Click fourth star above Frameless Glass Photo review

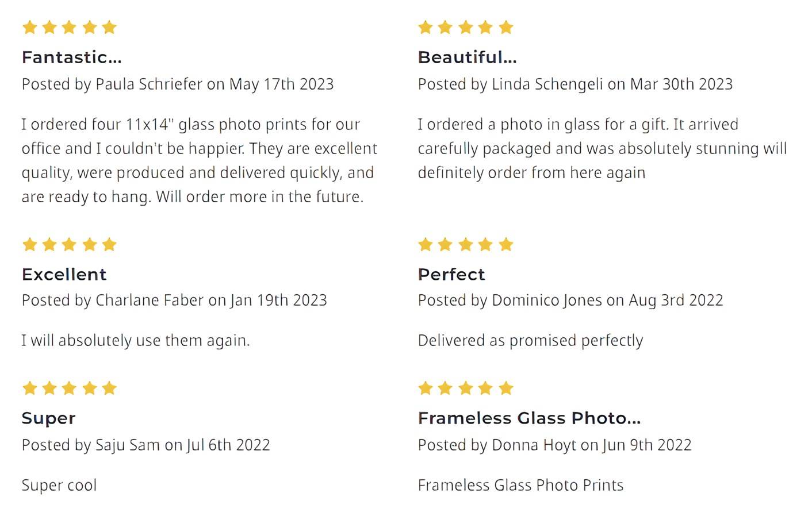click(485, 388)
